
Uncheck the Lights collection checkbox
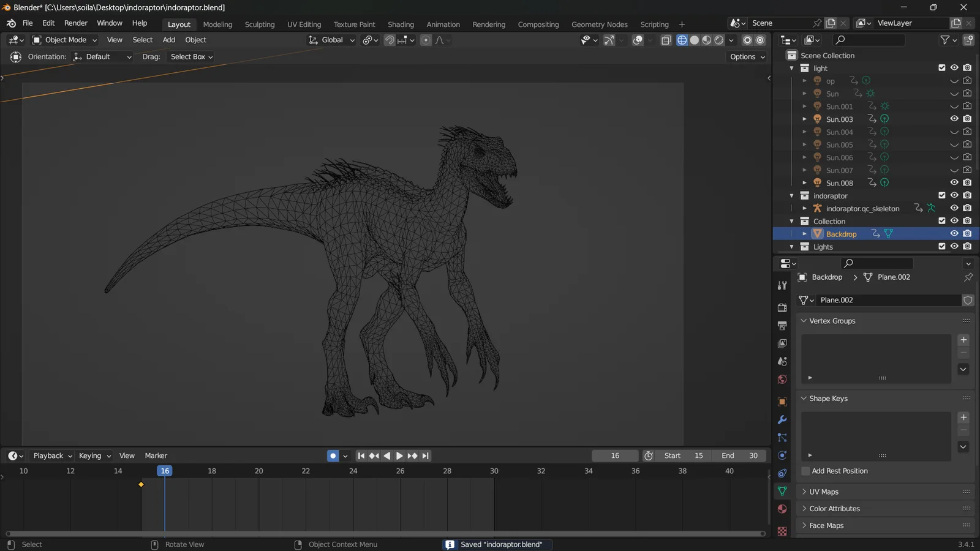942,246
